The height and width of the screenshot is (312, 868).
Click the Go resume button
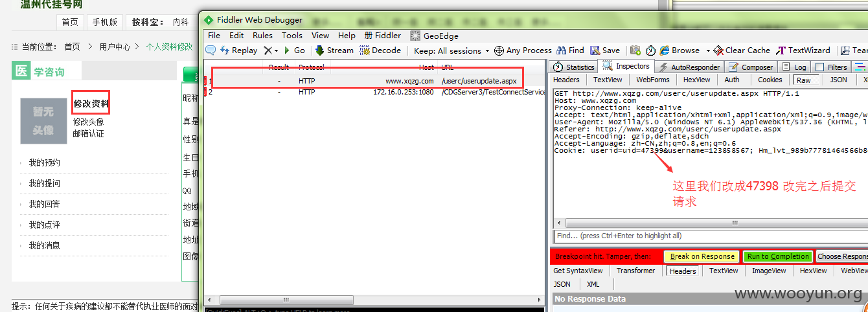click(x=294, y=50)
